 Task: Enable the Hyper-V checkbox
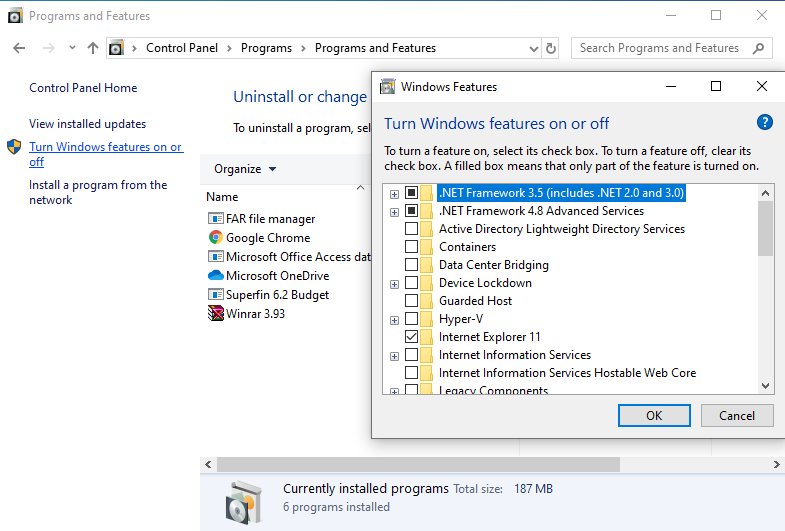click(x=412, y=319)
